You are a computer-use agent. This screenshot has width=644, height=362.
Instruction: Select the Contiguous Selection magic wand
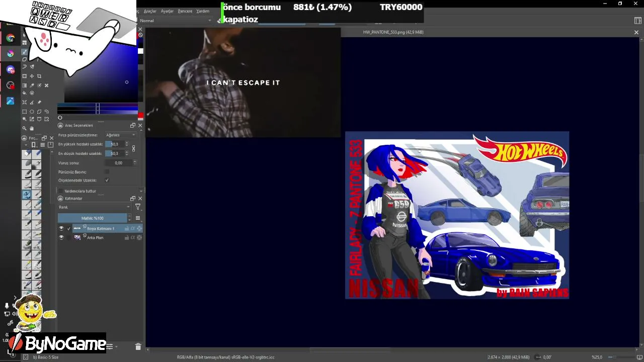[24, 119]
